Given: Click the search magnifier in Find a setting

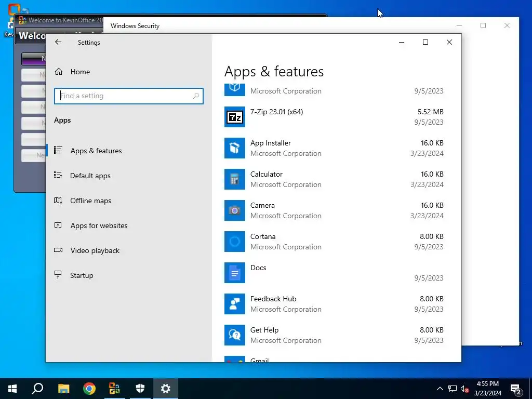Looking at the screenshot, I should coord(196,96).
